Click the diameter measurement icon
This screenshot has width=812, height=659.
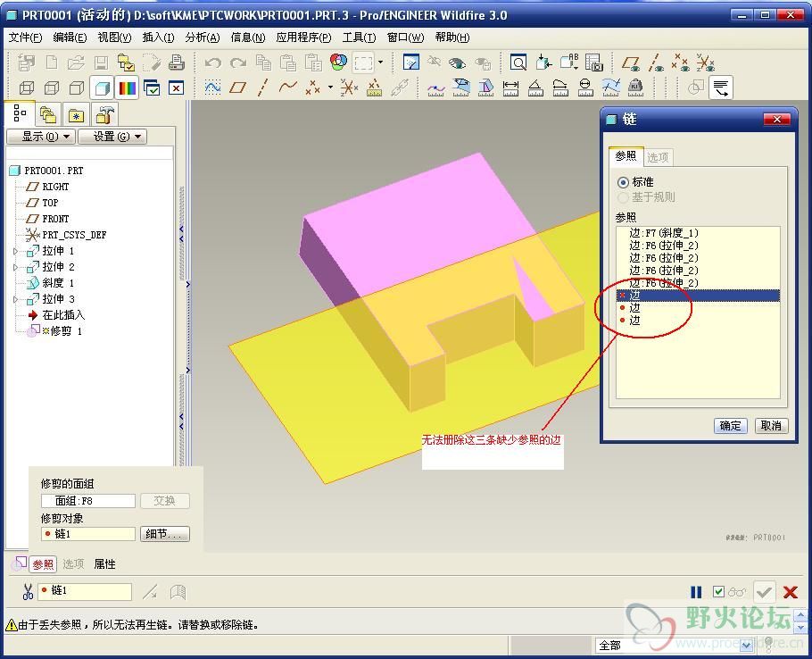pos(585,88)
